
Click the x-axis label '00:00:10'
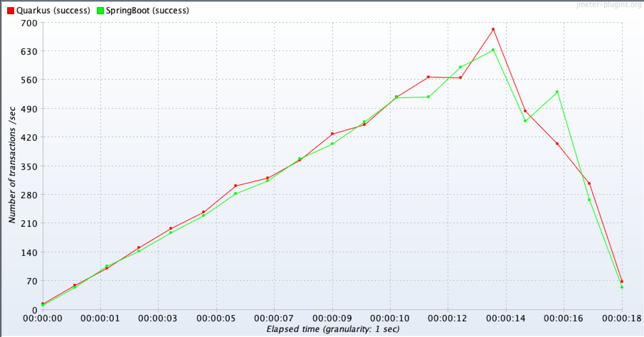pos(390,319)
